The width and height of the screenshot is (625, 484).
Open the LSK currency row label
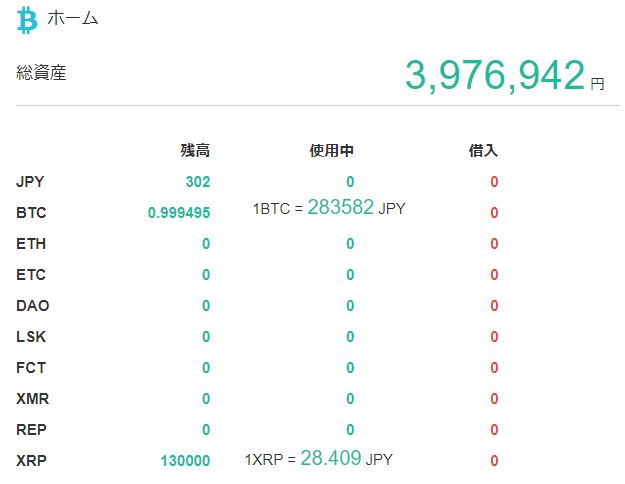pyautogui.click(x=31, y=337)
